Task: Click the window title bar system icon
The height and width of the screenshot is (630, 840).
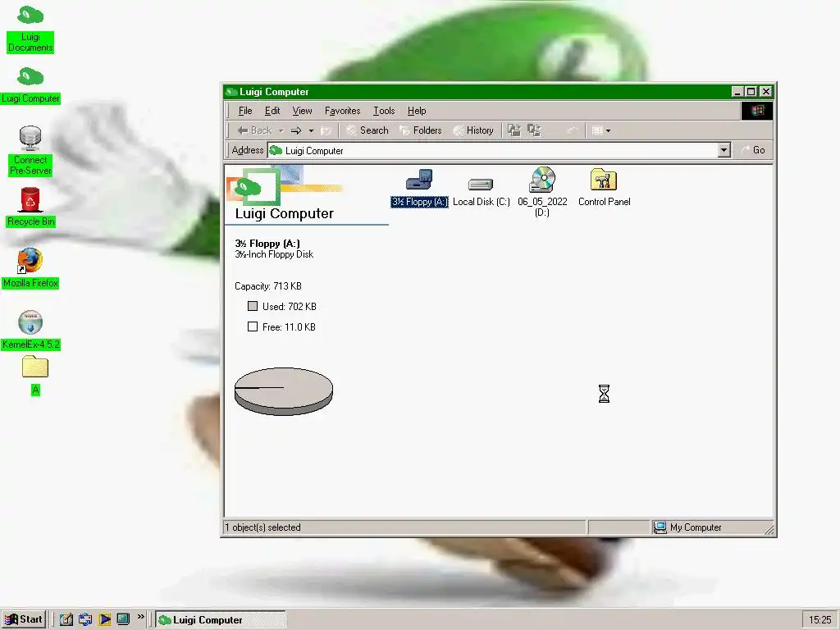Action: click(231, 92)
